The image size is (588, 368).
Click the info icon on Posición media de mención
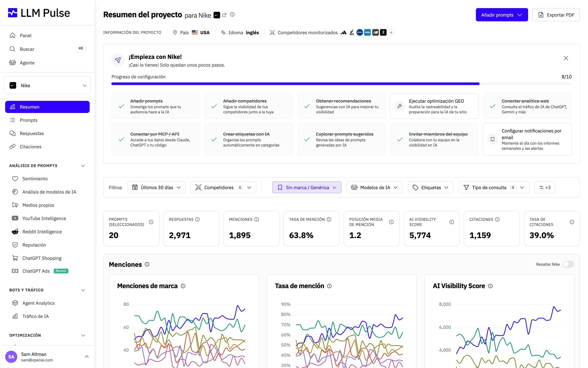(391, 222)
